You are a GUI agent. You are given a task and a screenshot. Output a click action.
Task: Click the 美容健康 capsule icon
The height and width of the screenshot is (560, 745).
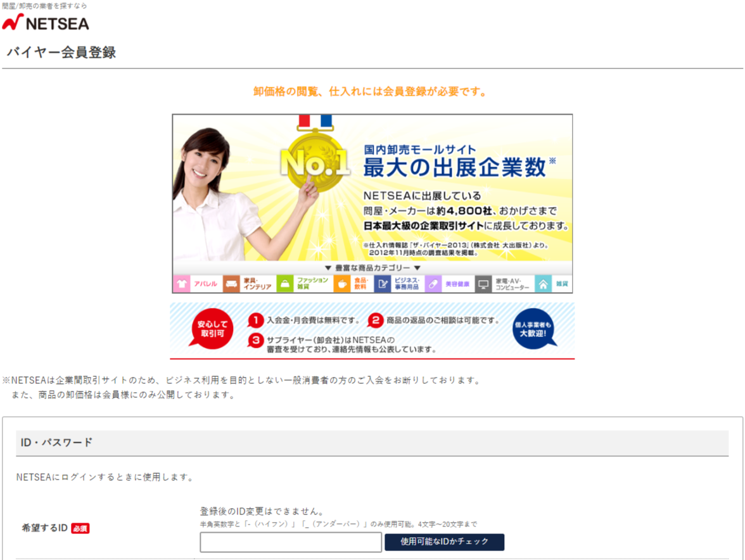(x=433, y=284)
